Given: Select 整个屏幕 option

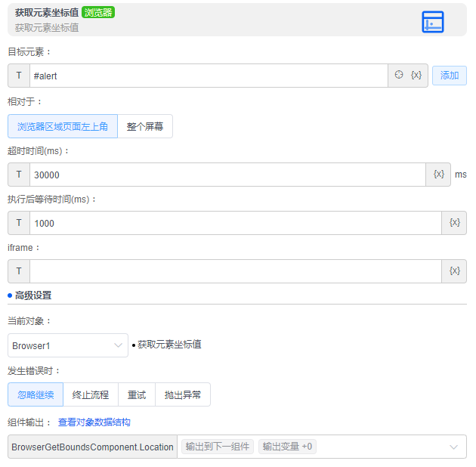Looking at the screenshot, I should coord(145,126).
